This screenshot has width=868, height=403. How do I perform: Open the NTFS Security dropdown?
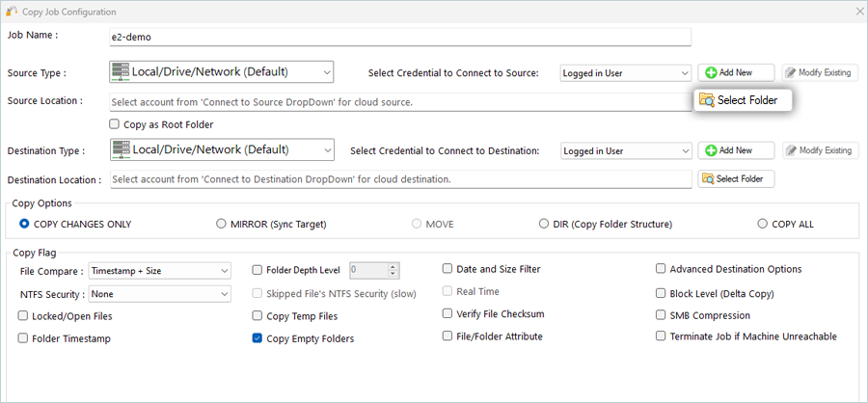click(x=159, y=294)
